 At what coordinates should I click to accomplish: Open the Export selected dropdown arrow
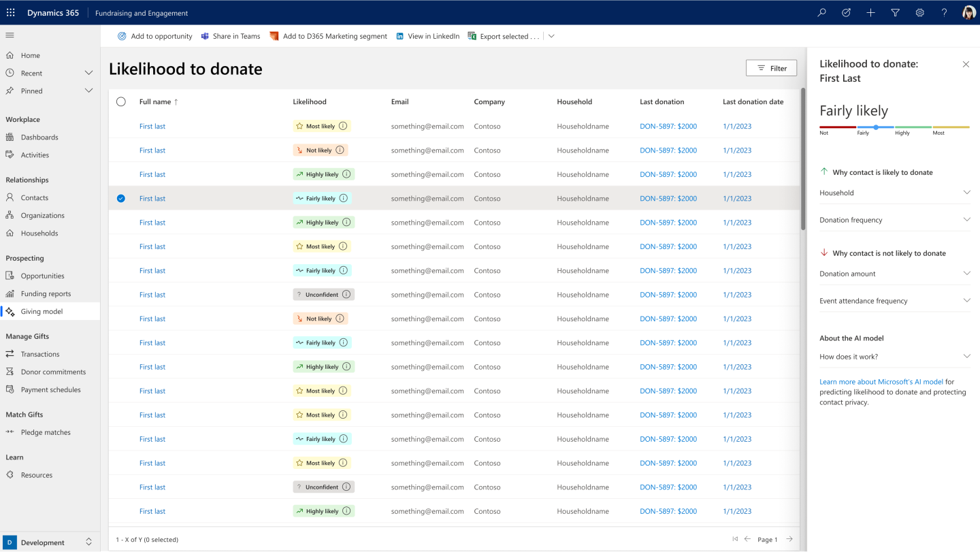[551, 36]
